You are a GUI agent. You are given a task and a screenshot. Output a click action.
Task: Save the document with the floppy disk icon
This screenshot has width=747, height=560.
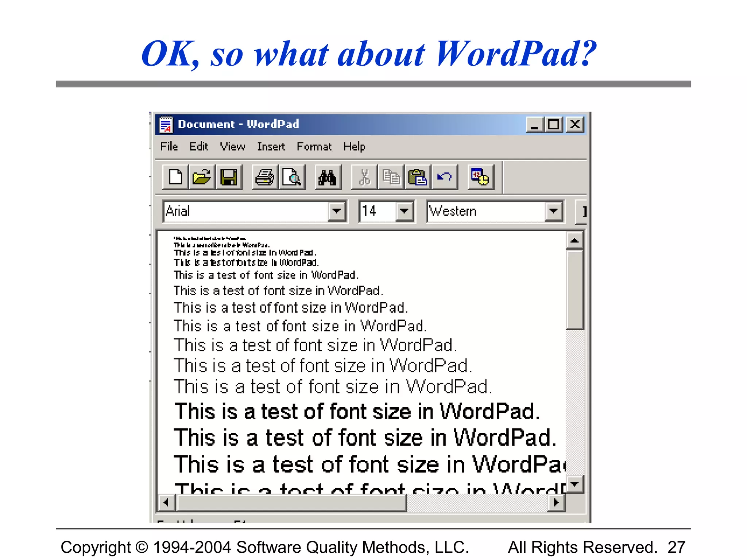tap(229, 177)
